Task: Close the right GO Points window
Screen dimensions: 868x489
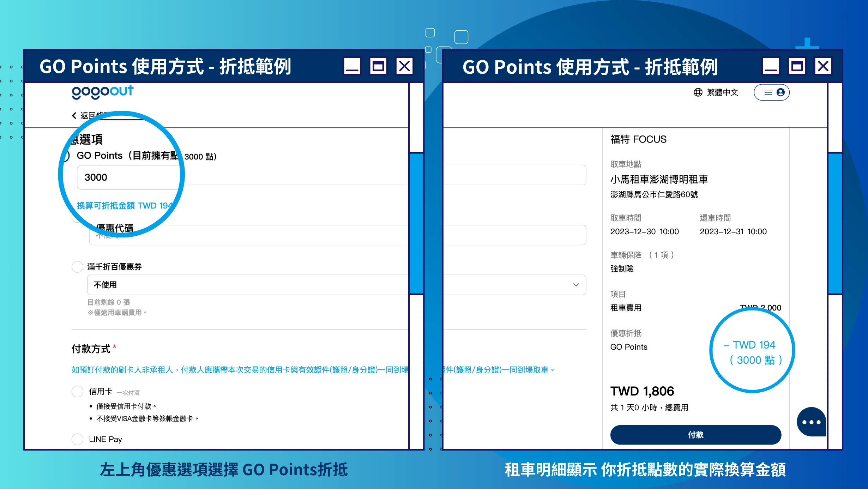Action: (823, 66)
